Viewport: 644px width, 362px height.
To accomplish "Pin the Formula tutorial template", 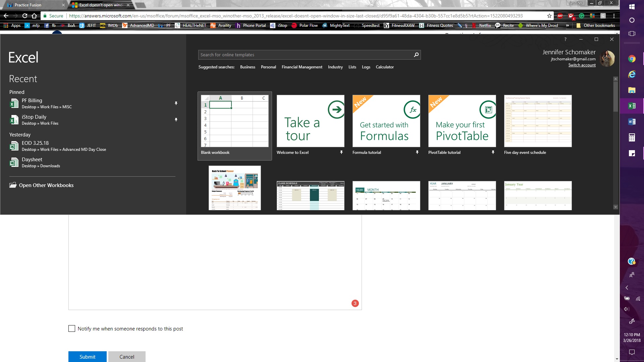I will point(417,152).
